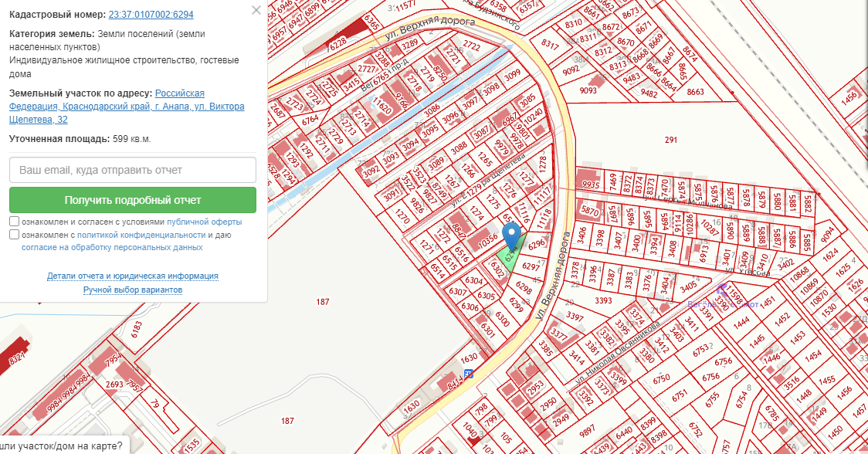Click the purple supermarket icon on map

(722, 290)
